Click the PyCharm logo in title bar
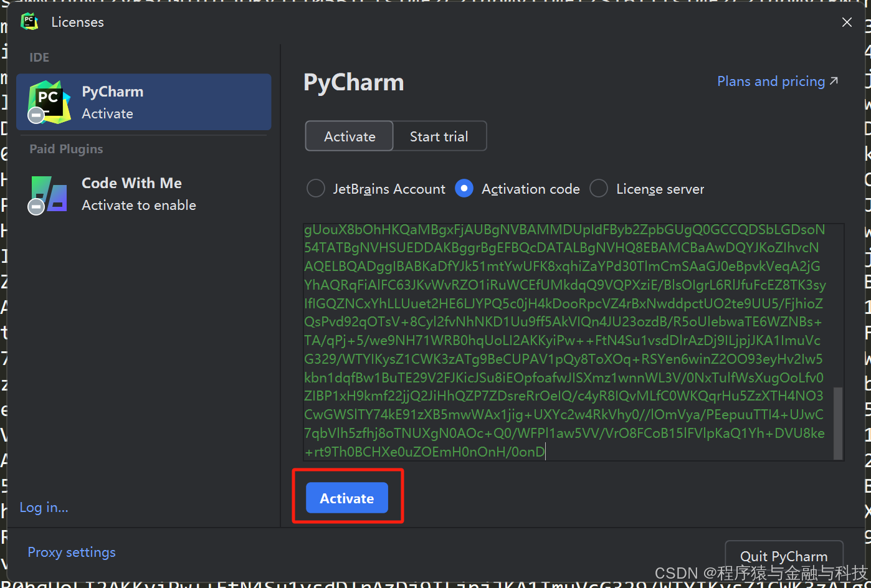The image size is (871, 588). 29,22
